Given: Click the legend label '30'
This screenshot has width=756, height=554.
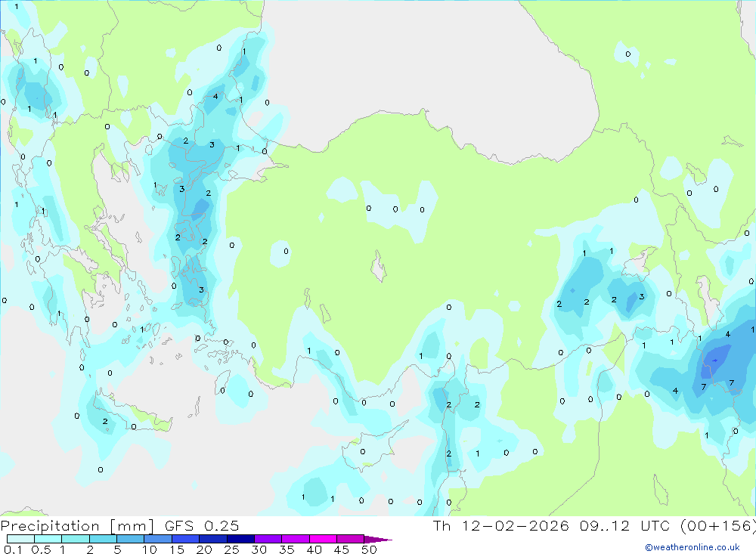Looking at the screenshot, I should point(259,549).
